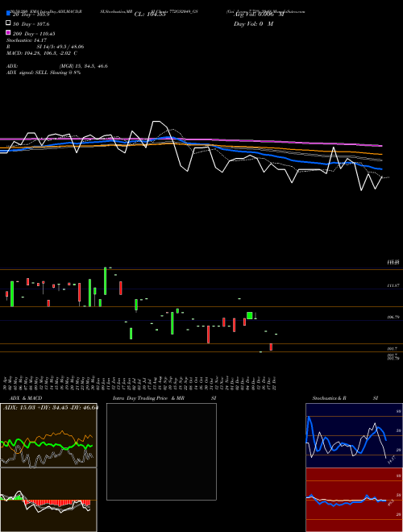Image resolution: width=403 pixels, height=532 pixels.
Task: Click the CL closing price value
Action: click(x=150, y=15)
